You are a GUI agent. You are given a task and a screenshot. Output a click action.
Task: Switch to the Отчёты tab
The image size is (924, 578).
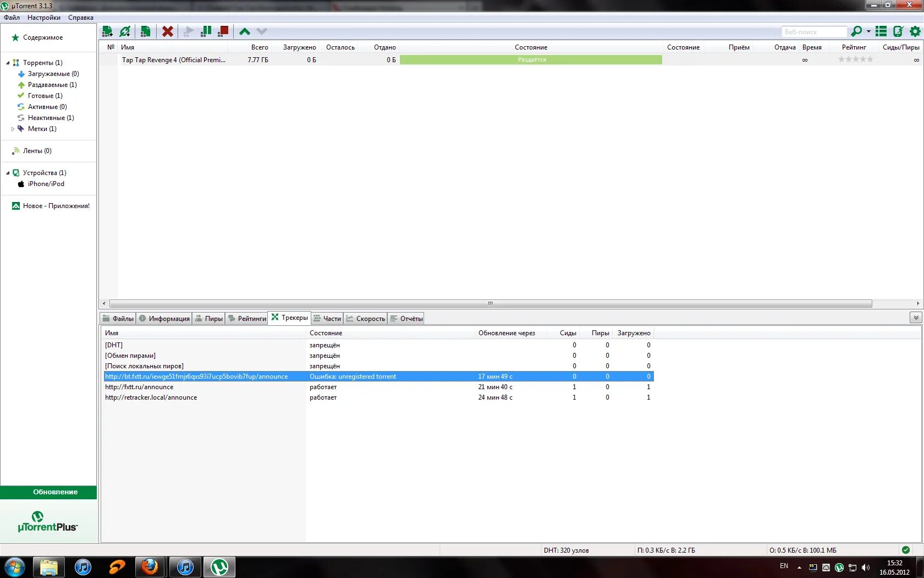(406, 319)
